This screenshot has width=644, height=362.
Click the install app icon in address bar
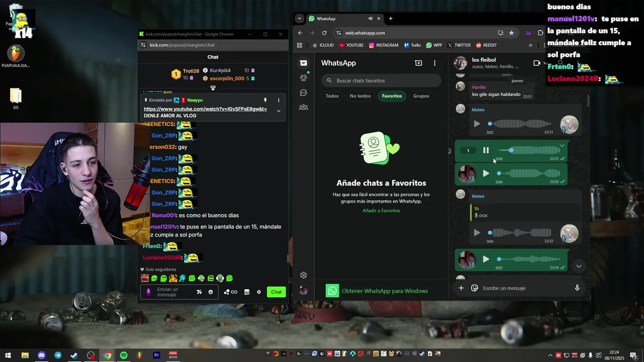click(501, 33)
